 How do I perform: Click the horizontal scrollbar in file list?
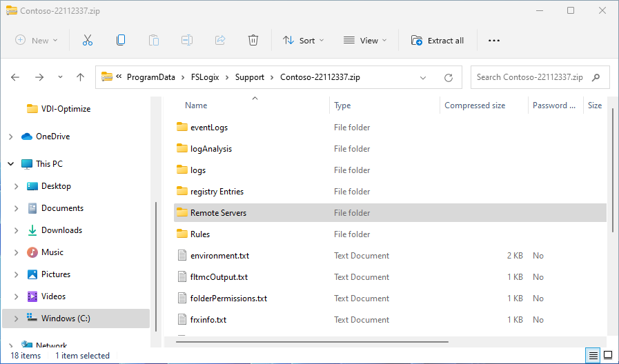pyautogui.click(x=312, y=341)
